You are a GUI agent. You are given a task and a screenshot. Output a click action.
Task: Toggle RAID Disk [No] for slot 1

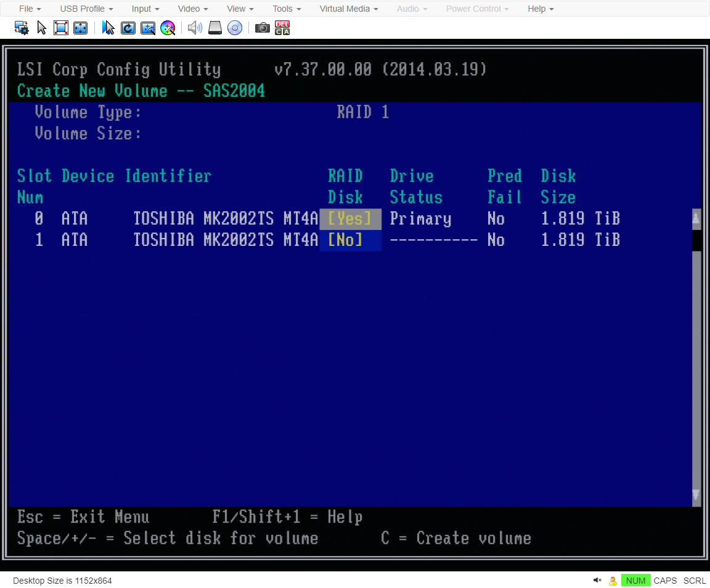coord(350,240)
